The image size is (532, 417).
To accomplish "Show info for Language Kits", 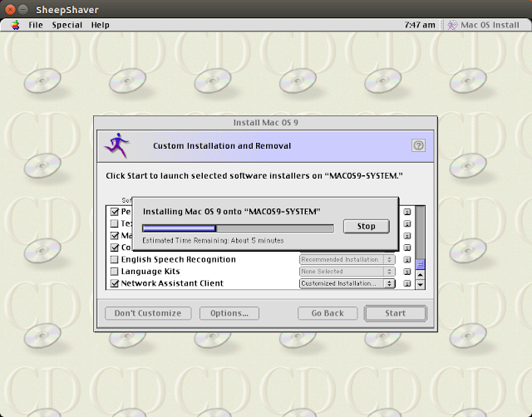I will click(407, 272).
